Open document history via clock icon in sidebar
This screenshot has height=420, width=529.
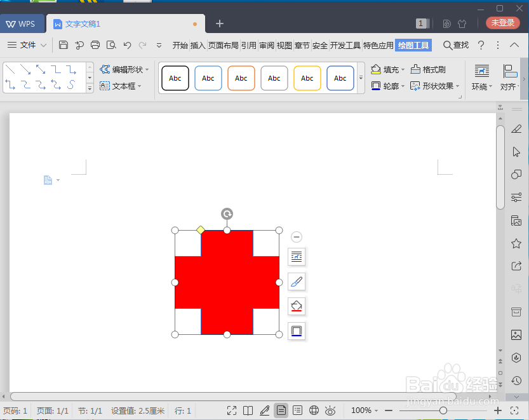(x=516, y=381)
